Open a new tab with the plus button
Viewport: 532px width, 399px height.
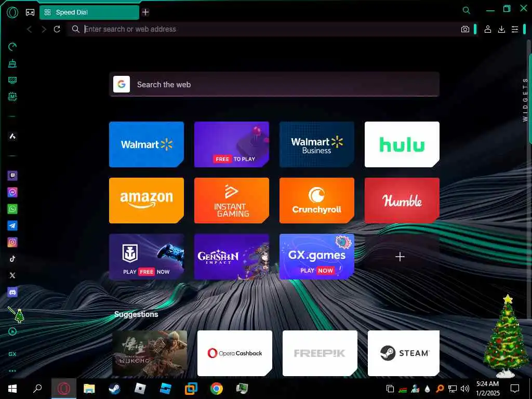[x=145, y=12]
